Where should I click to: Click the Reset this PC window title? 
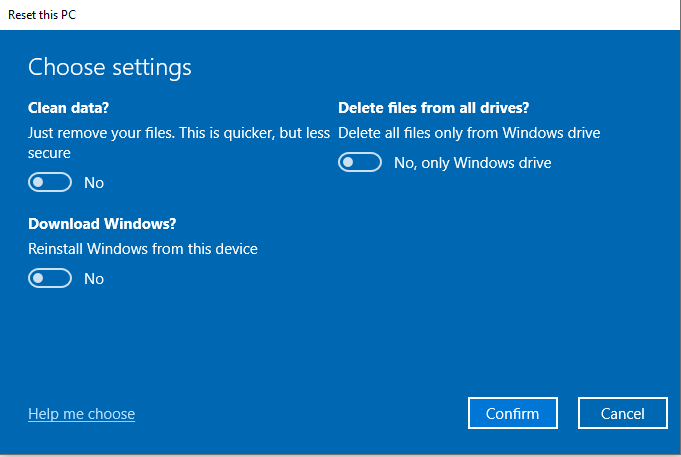[40, 14]
